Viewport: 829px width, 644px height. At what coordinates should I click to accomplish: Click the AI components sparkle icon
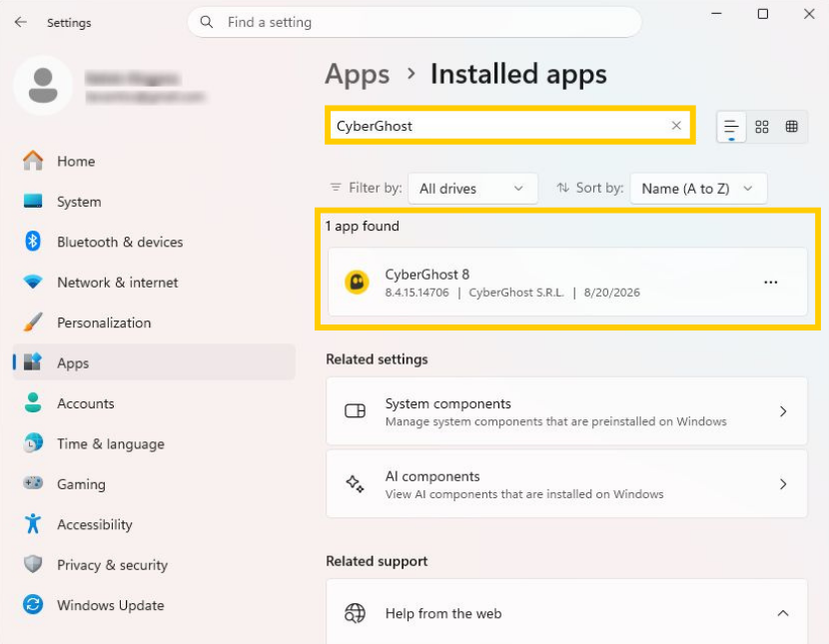pyautogui.click(x=355, y=484)
